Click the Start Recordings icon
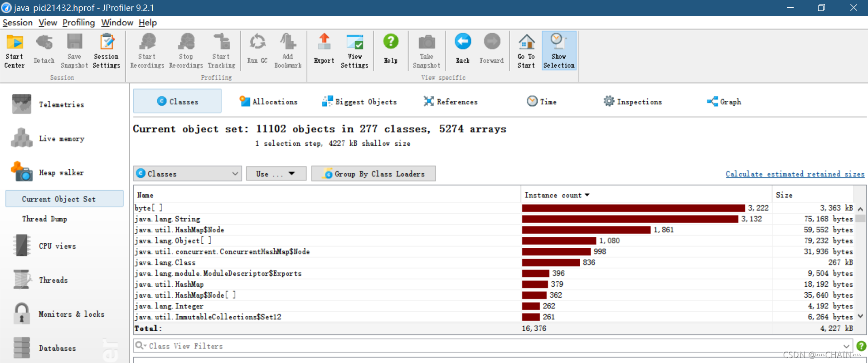Image resolution: width=868 pixels, height=363 pixels. (x=147, y=51)
